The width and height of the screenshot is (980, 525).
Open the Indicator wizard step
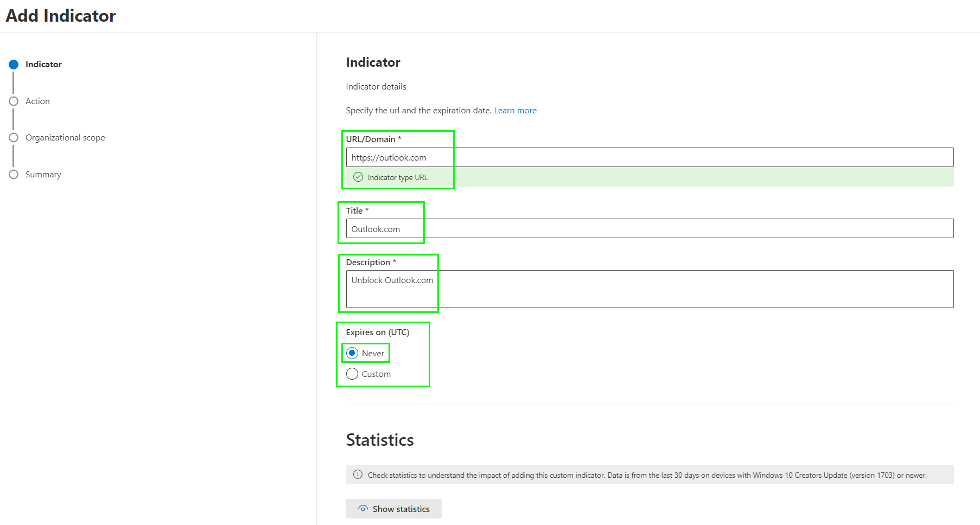(x=43, y=65)
